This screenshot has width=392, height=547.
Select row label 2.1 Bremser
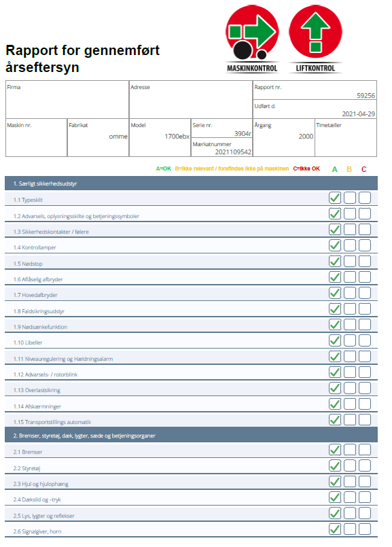[x=28, y=452]
